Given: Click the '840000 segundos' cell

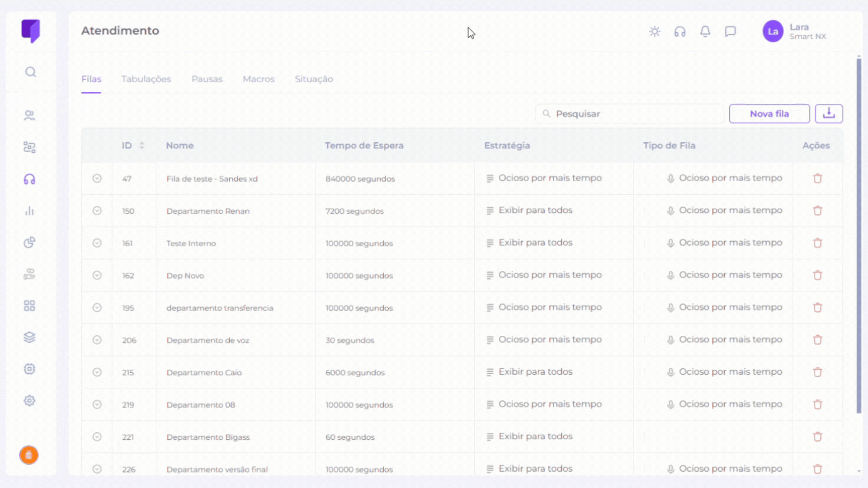Looking at the screenshot, I should (360, 179).
